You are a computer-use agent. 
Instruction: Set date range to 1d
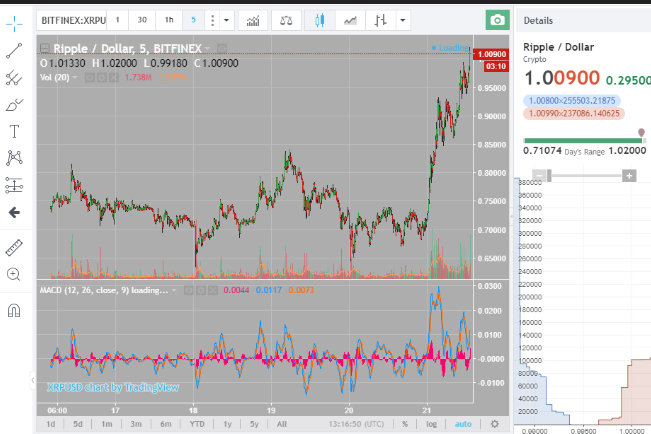tap(51, 424)
